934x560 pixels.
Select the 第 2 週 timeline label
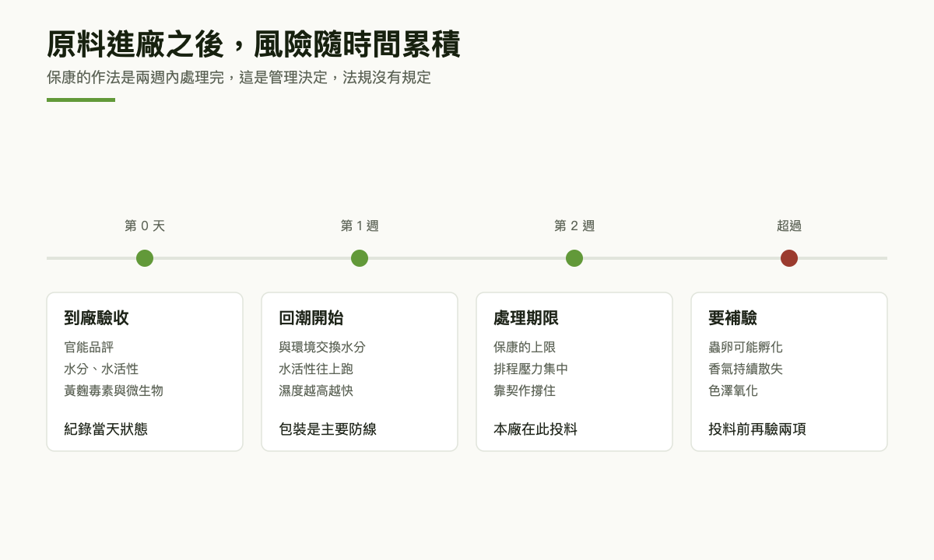[574, 226]
